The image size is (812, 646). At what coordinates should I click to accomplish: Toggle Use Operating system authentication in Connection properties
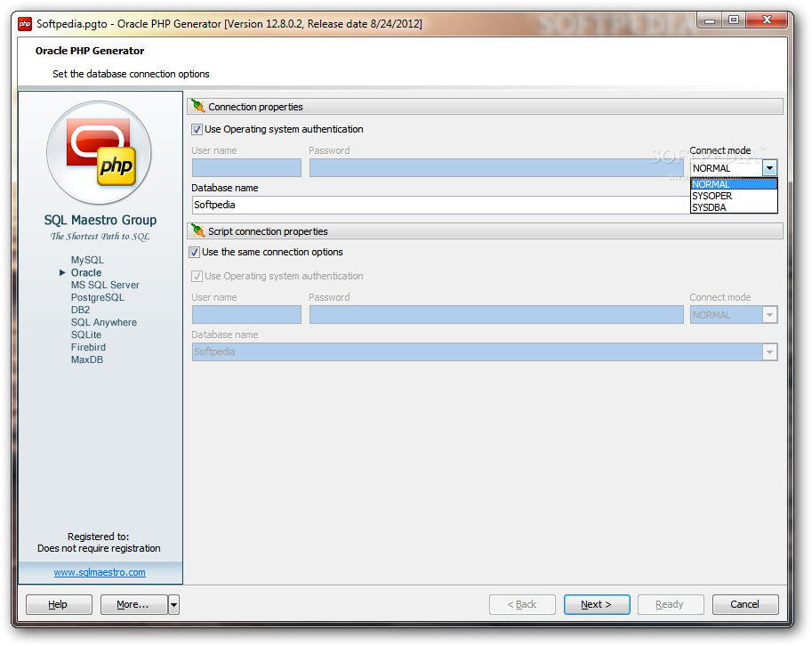point(197,129)
